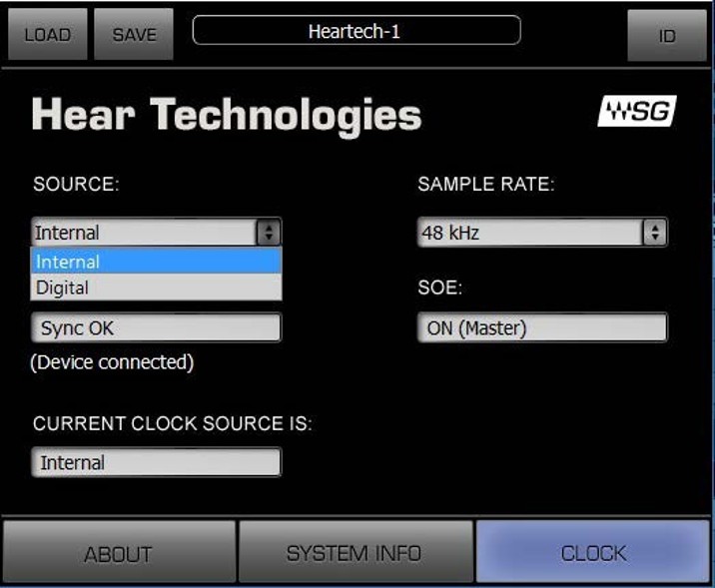715x588 pixels.
Task: Click the WSG SoundGrid logo
Action: pos(637,111)
